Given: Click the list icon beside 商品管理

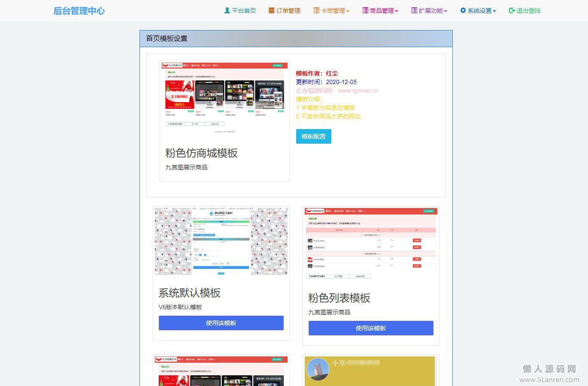Looking at the screenshot, I should tap(365, 11).
